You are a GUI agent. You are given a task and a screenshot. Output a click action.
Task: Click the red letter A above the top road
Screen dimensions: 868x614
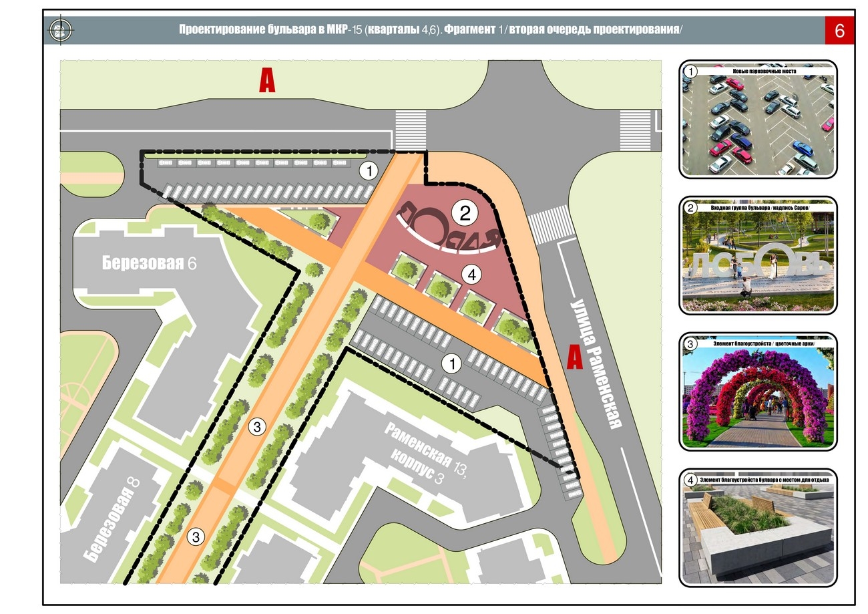(x=267, y=82)
